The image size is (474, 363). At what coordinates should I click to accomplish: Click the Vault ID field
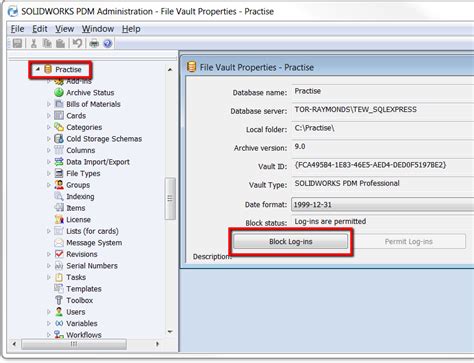click(383, 165)
